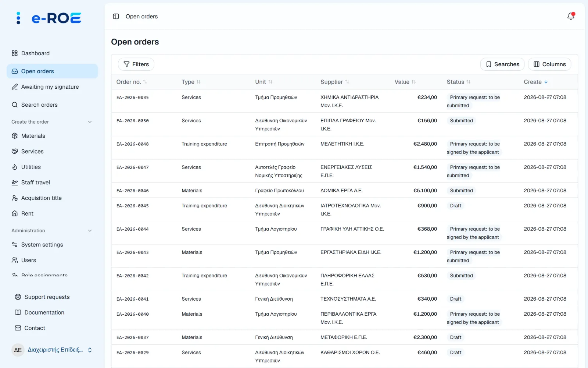Click the €2.480,00 value cell
This screenshot has width=588, height=368.
425,144
